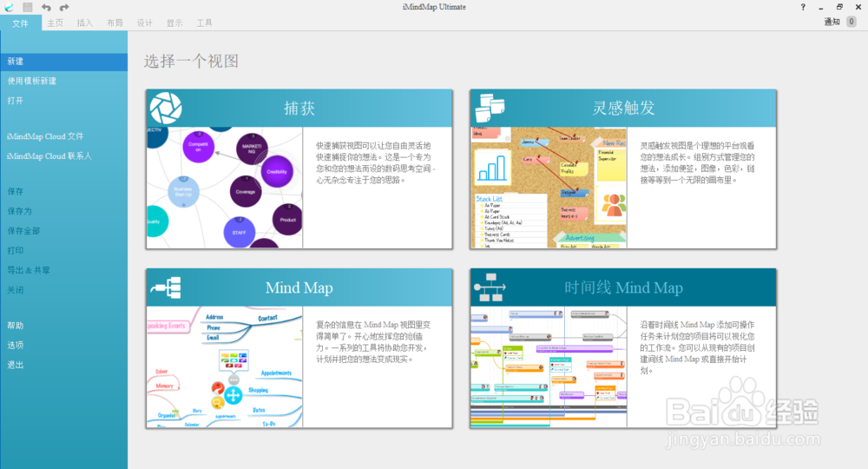Image resolution: width=868 pixels, height=469 pixels.
Task: Select the timeline view thumbnail
Action: click(x=549, y=367)
